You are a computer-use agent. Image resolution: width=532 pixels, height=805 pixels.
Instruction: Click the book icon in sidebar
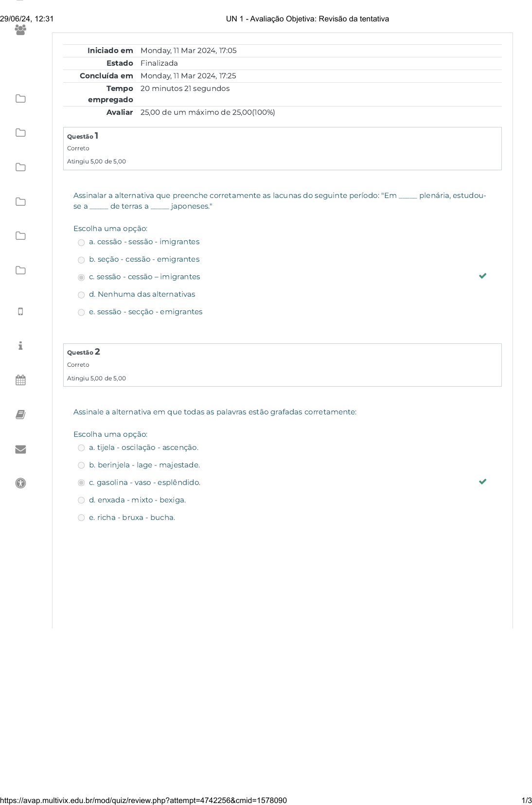(x=20, y=414)
